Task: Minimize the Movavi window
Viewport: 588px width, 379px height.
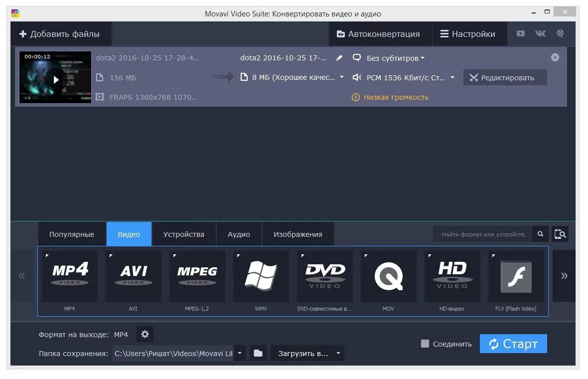Action: 534,13
